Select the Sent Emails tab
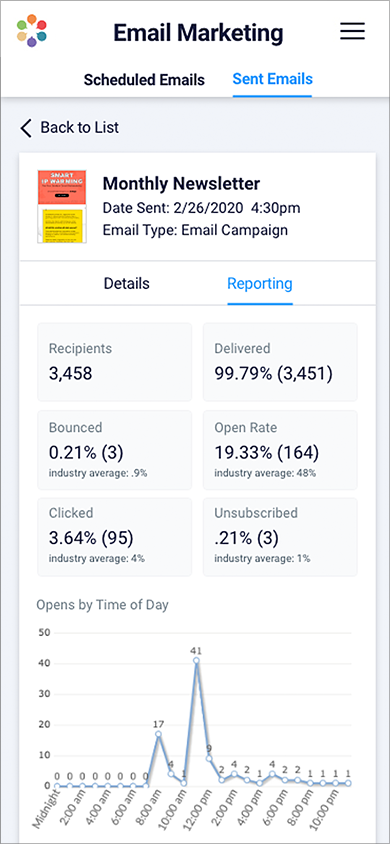 point(272,79)
